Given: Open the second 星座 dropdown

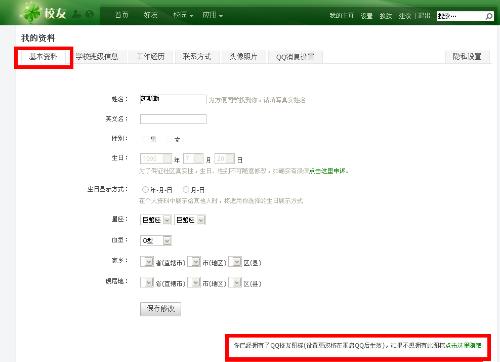Looking at the screenshot, I should (x=190, y=220).
